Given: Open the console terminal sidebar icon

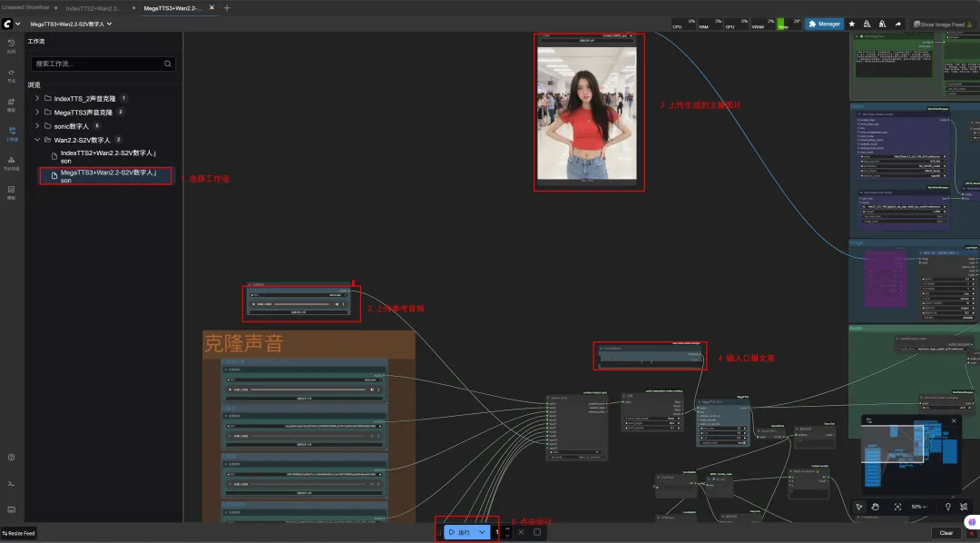Looking at the screenshot, I should (x=11, y=484).
